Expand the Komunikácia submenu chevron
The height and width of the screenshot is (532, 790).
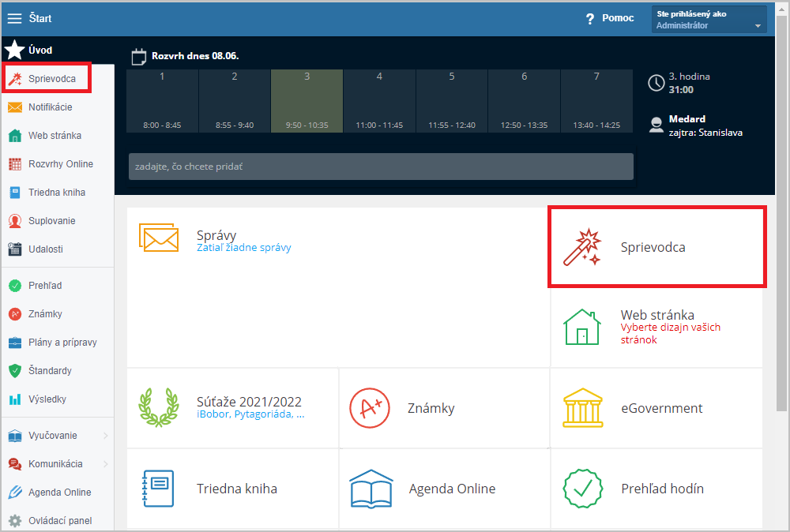click(x=105, y=464)
